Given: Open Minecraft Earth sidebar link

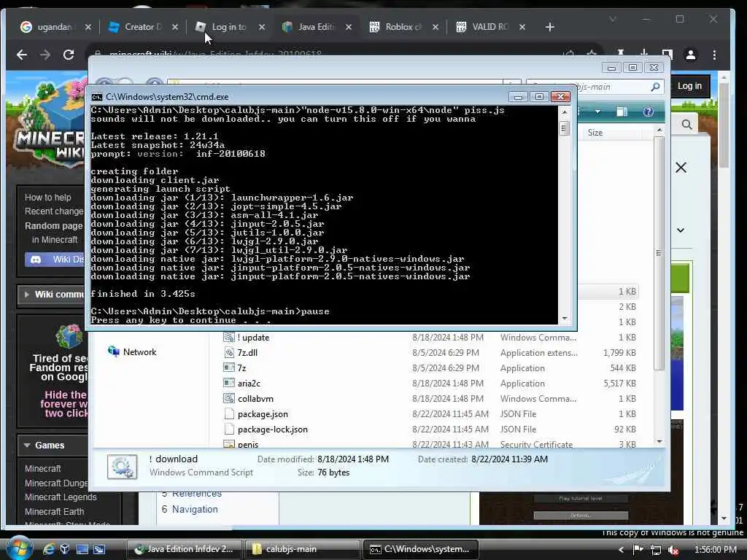Looking at the screenshot, I should pyautogui.click(x=54, y=511).
